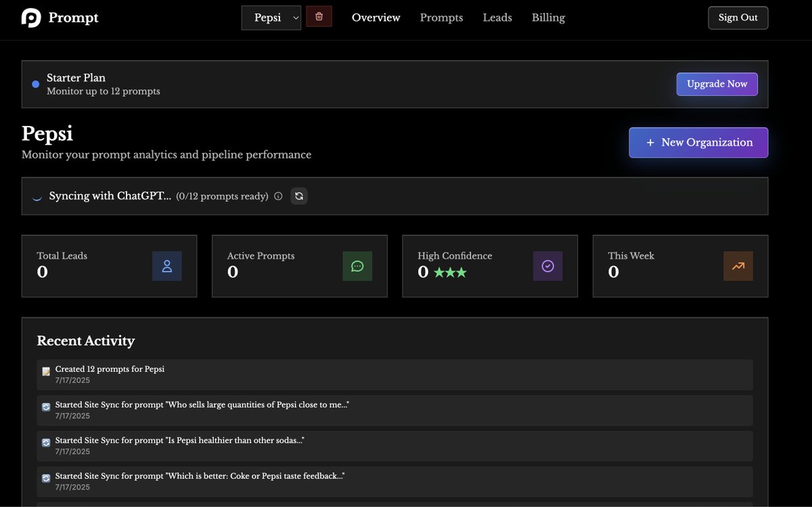Open the Leads tab

pyautogui.click(x=497, y=18)
